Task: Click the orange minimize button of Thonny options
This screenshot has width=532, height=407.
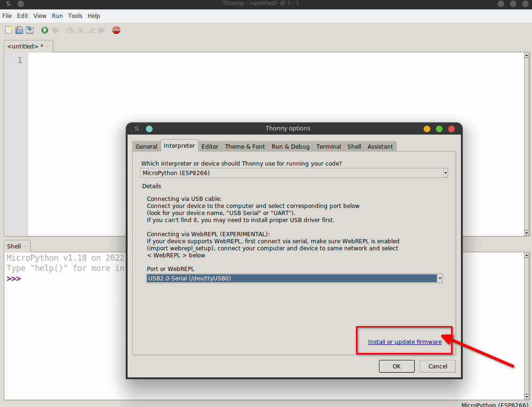Action: click(427, 129)
